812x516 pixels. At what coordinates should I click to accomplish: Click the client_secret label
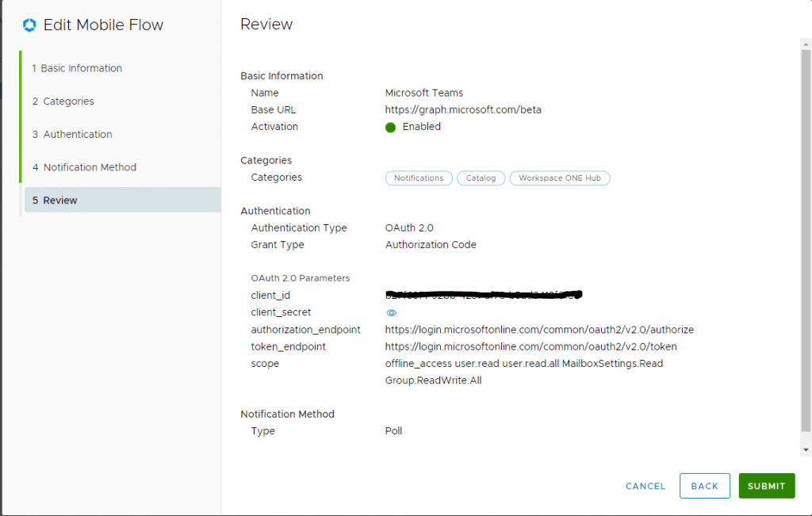coord(281,312)
